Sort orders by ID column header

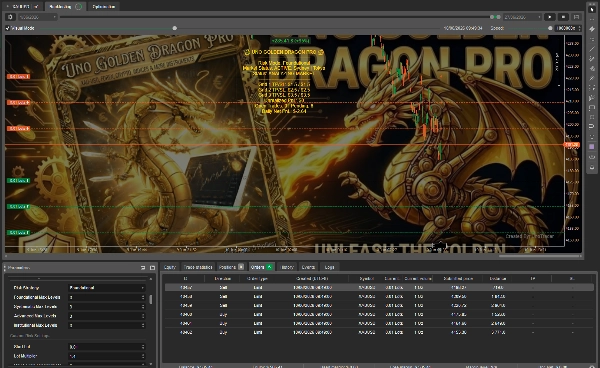coord(185,278)
